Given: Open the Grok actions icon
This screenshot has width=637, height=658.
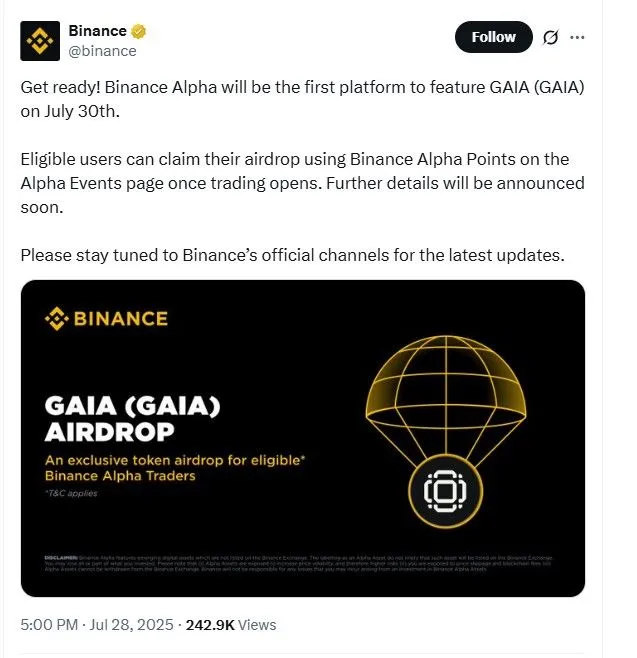Looking at the screenshot, I should pos(549,38).
